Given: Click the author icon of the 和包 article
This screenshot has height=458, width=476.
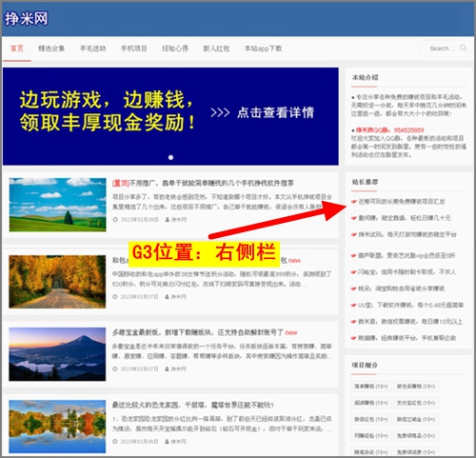Looking at the screenshot, I should (x=168, y=297).
